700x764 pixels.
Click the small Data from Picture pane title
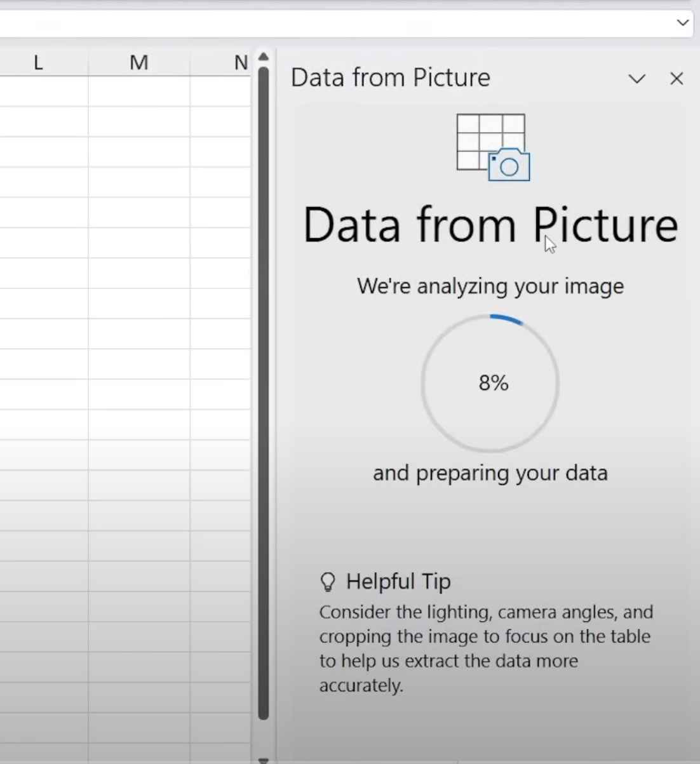tap(390, 78)
